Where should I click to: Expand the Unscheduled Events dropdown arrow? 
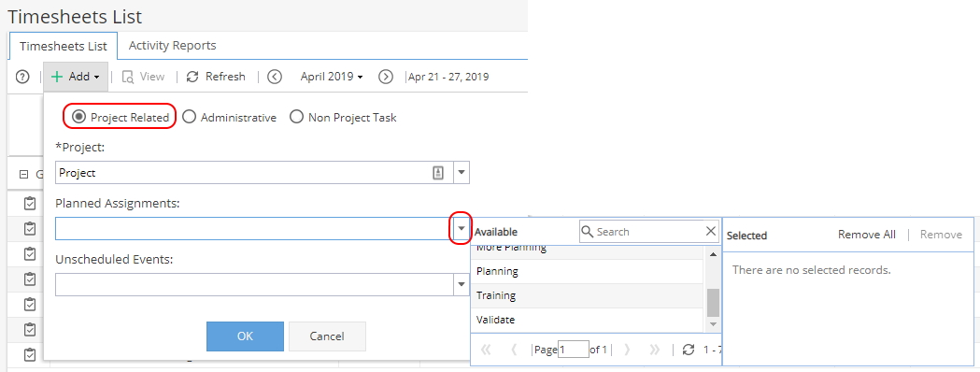(x=462, y=284)
